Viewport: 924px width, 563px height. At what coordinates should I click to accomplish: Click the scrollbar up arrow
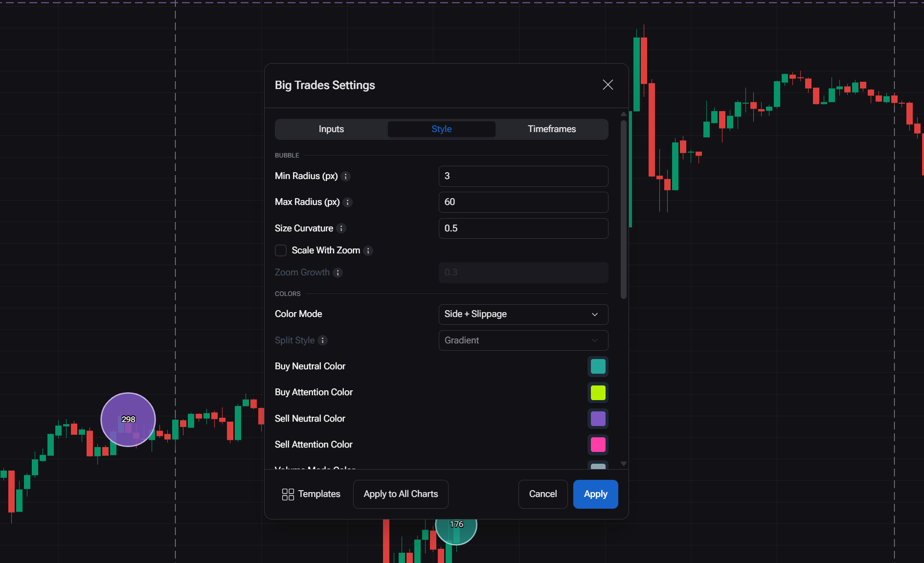pyautogui.click(x=624, y=114)
